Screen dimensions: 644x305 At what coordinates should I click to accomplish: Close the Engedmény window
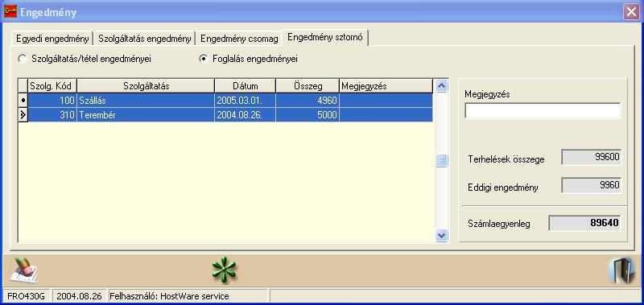(x=631, y=12)
